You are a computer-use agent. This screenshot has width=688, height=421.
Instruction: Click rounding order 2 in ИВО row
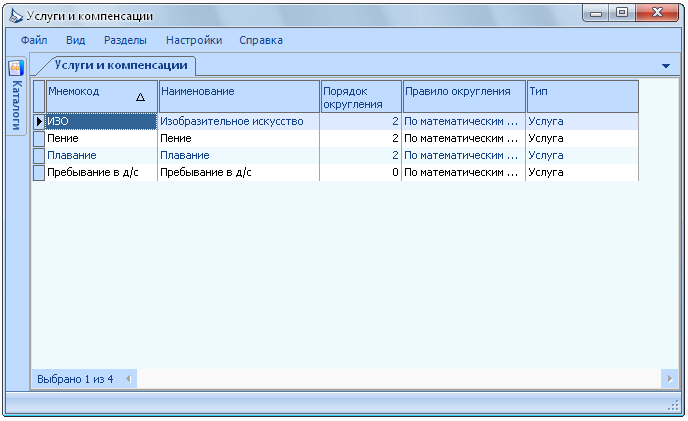[x=361, y=121]
